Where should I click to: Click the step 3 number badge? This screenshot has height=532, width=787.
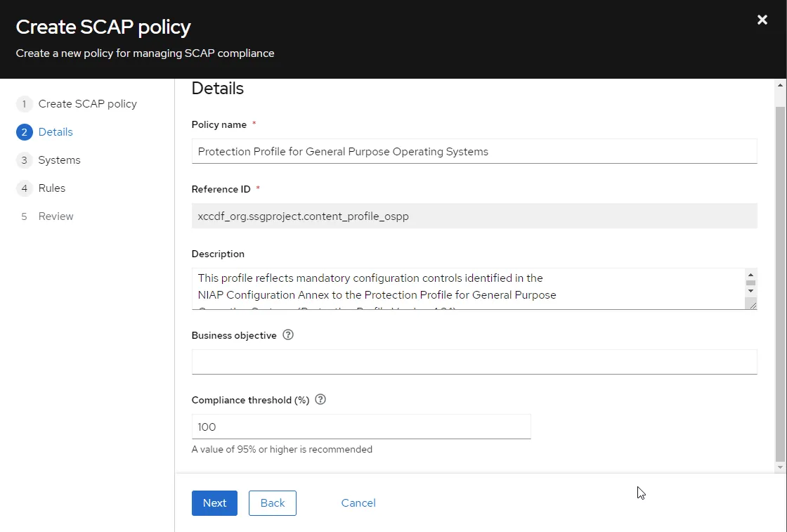tap(24, 160)
